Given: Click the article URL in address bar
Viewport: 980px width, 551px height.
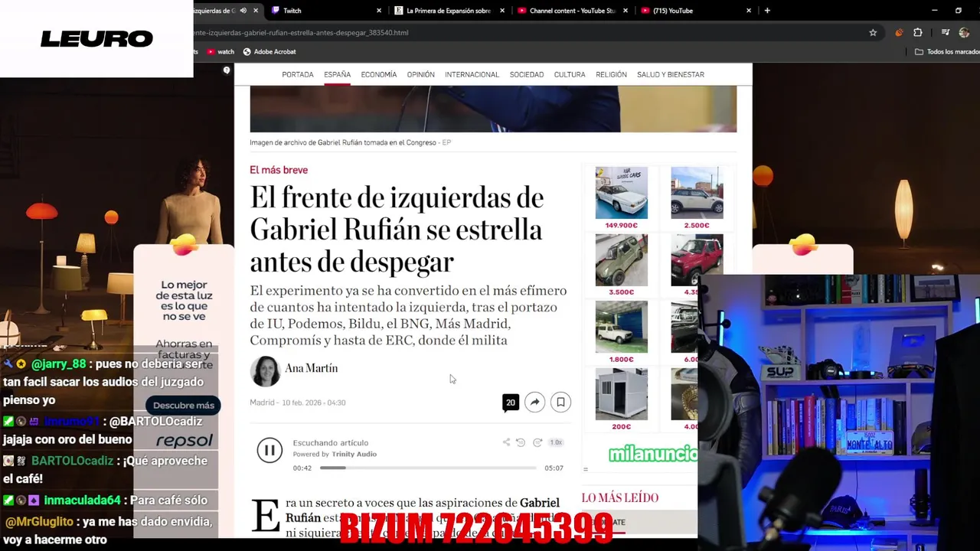Looking at the screenshot, I should pos(301,33).
